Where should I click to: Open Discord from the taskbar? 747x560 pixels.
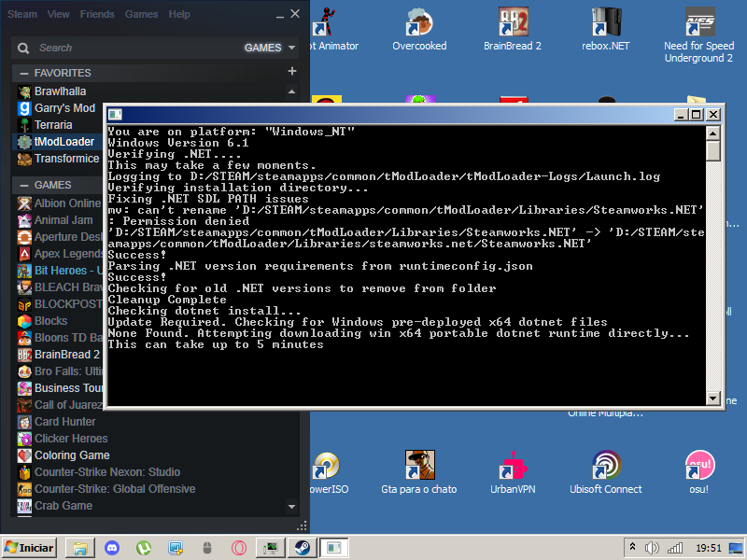click(x=112, y=548)
